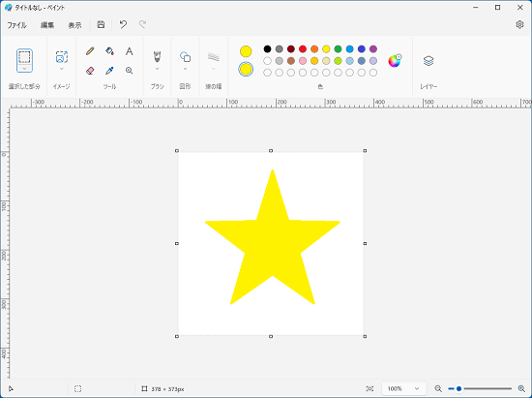532x398 pixels.
Task: Click the zoom slider handle
Action: point(458,388)
